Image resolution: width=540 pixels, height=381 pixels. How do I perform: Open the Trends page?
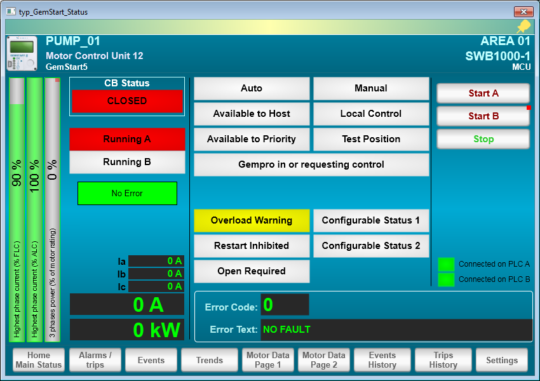click(x=209, y=360)
